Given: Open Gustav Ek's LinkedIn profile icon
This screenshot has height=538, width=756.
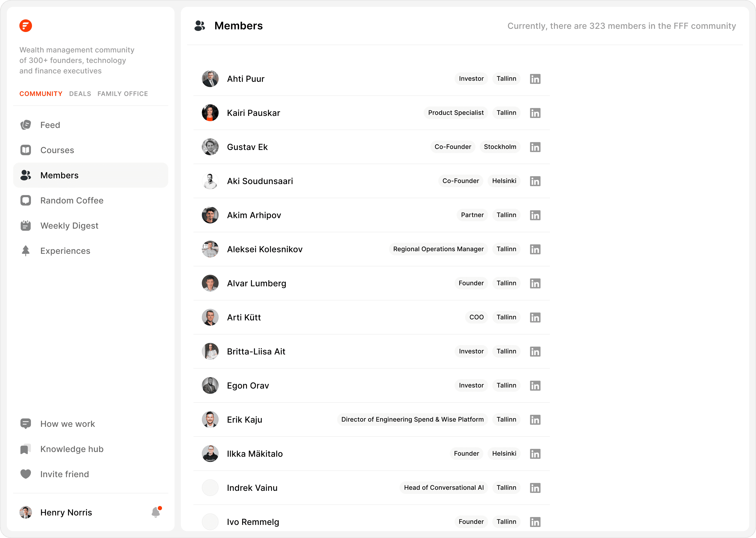Looking at the screenshot, I should pos(535,147).
